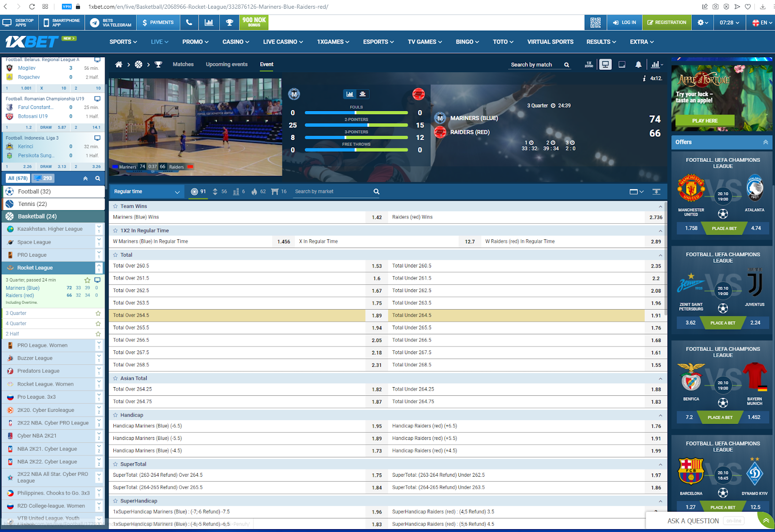Open the market layout columns dropdown
775x532 pixels.
pyautogui.click(x=636, y=191)
